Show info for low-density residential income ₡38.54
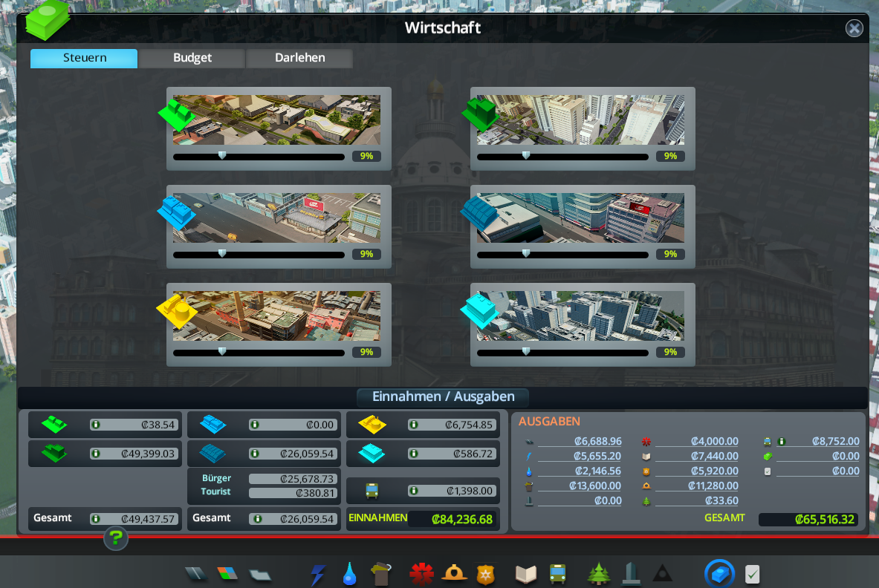This screenshot has height=588, width=879. coord(95,425)
